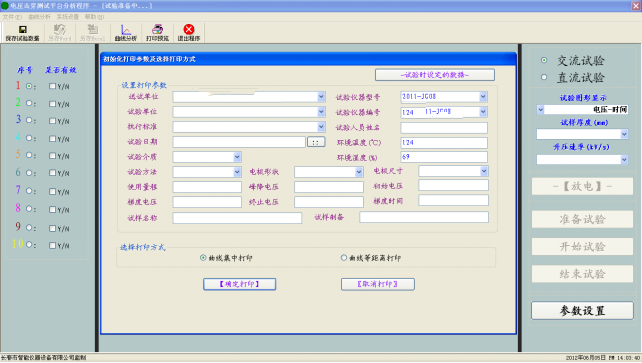Image resolution: width=642 pixels, height=363 pixels.
Task: Select radio button for sample number 10
Action: tap(29, 245)
